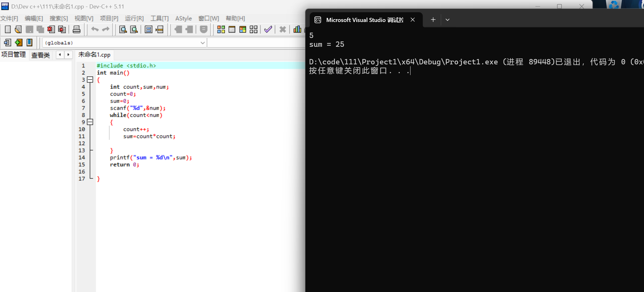
Task: Click the Compile four-squares icon
Action: click(x=221, y=30)
